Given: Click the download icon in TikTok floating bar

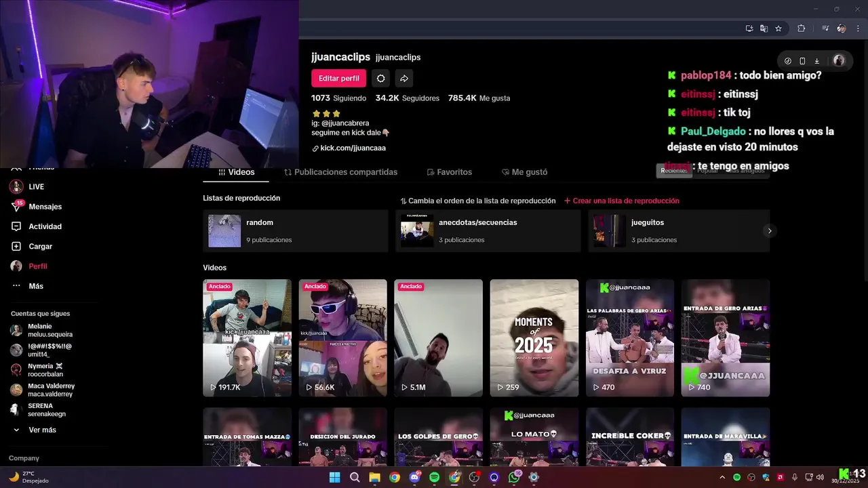Looking at the screenshot, I should pyautogui.click(x=817, y=61).
